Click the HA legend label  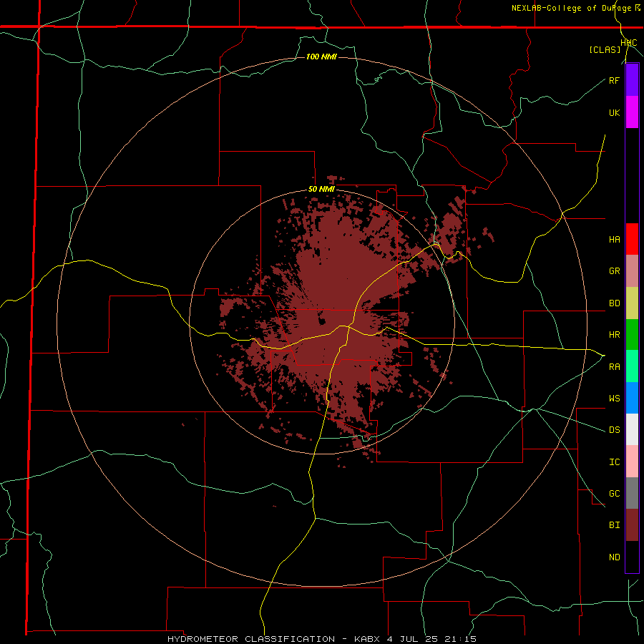(614, 240)
